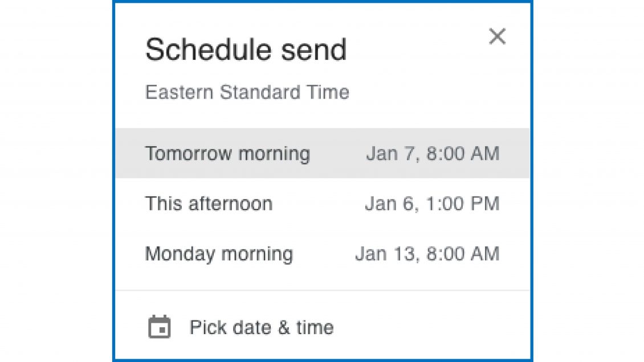Click the Jan 6, 1:00 PM timestamp
The height and width of the screenshot is (362, 644).
pyautogui.click(x=432, y=204)
